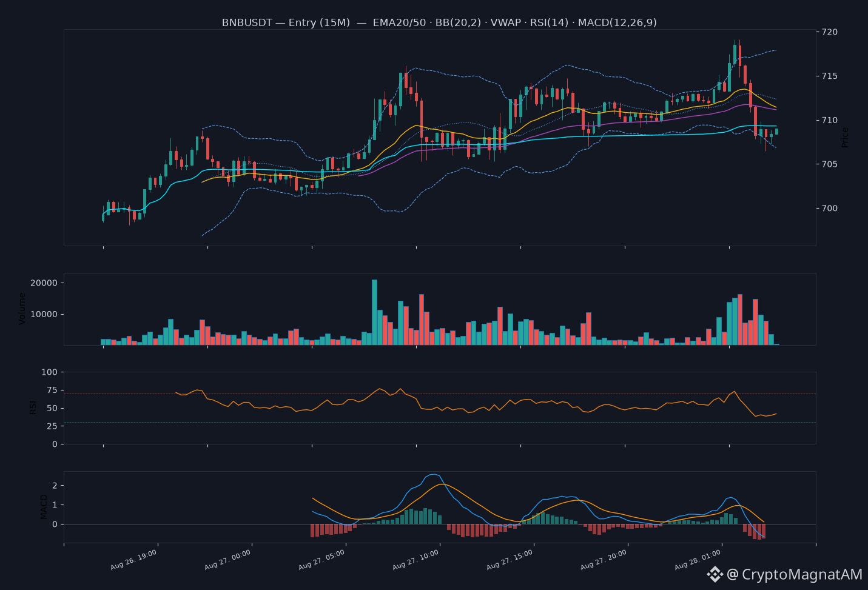Click the vertical RSI axis title

33,407
